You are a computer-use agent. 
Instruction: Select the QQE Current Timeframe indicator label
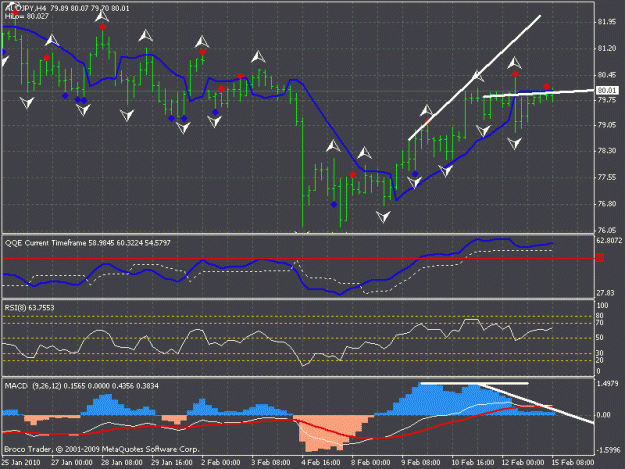[88, 243]
